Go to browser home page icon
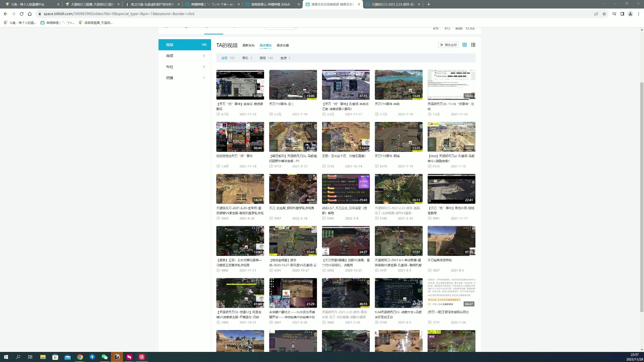The image size is (644, 362). pos(30,14)
